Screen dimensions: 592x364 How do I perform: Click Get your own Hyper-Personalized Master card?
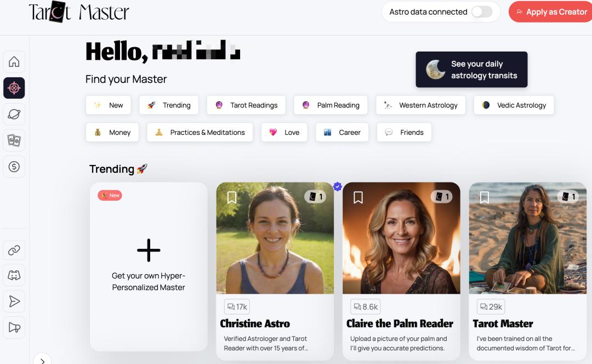(x=149, y=266)
